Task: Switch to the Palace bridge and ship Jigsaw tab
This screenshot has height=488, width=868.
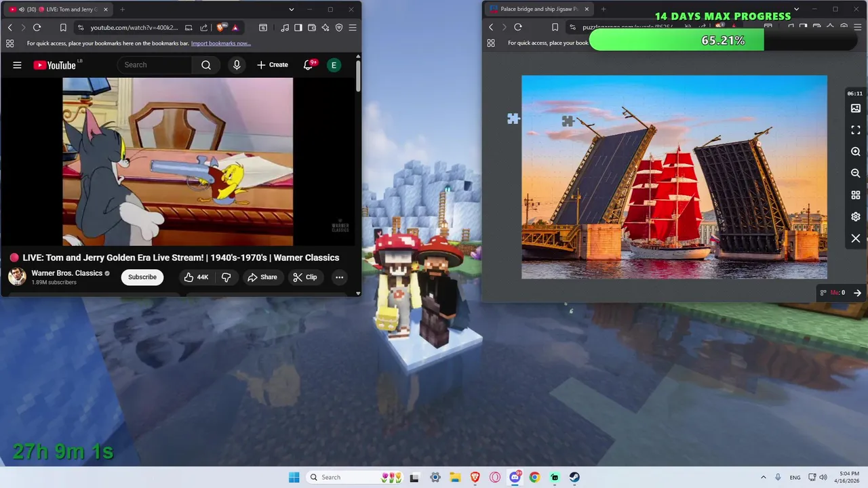Action: [539, 9]
